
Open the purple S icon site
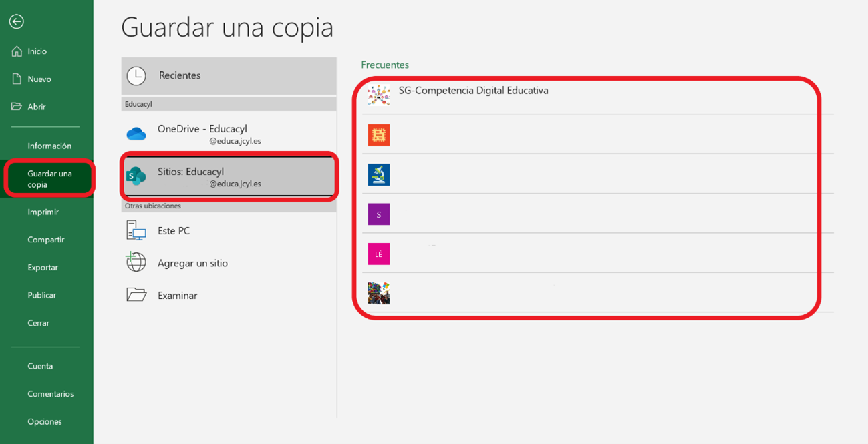[x=378, y=214]
